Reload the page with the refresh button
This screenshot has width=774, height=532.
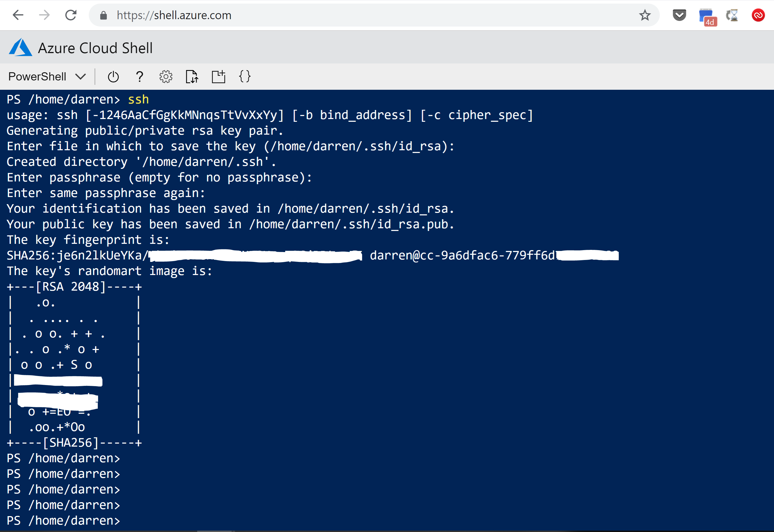71,15
